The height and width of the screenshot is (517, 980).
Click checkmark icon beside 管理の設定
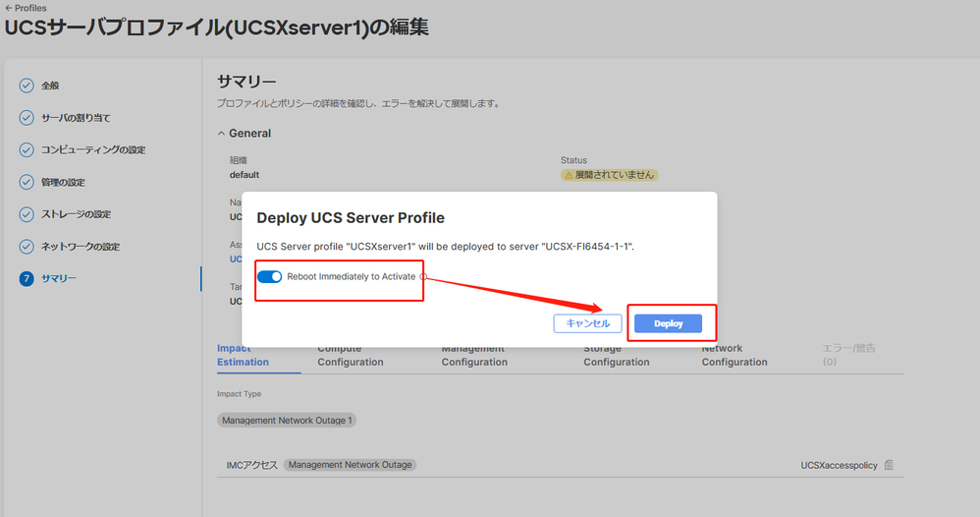pyautogui.click(x=27, y=182)
